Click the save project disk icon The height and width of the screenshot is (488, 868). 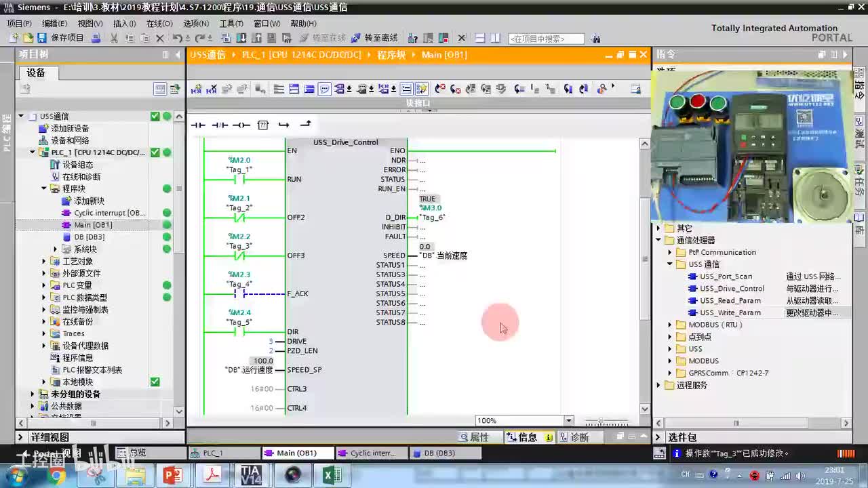(42, 38)
